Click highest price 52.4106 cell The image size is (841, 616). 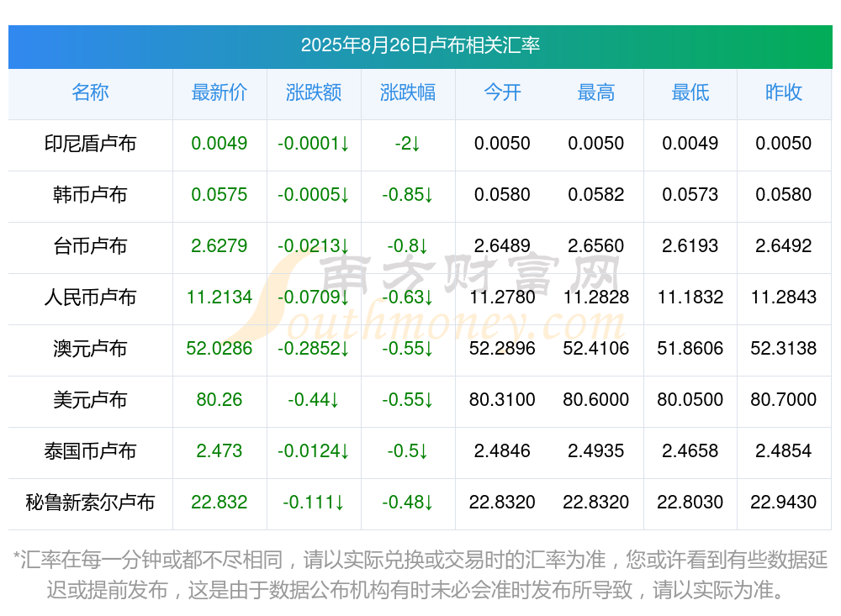[x=596, y=349]
